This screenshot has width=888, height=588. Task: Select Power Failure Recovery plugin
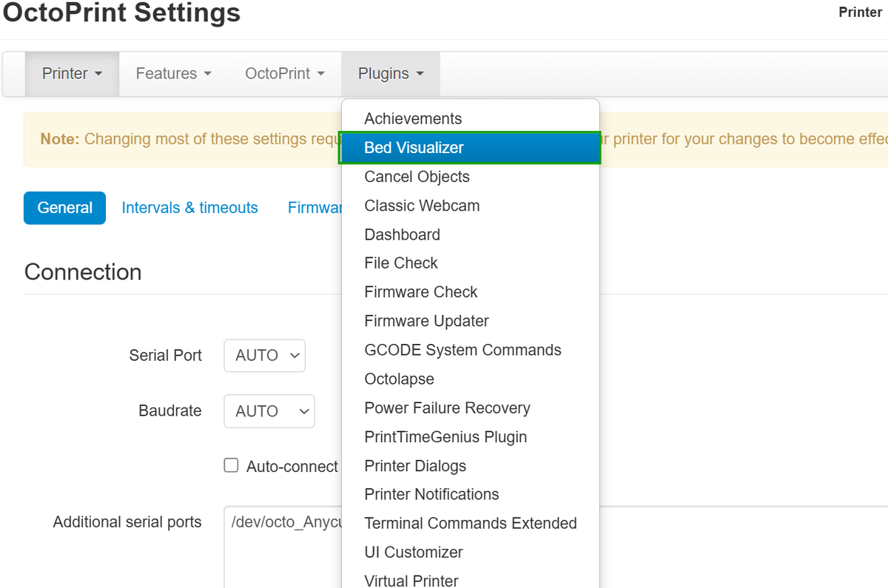pos(471,408)
